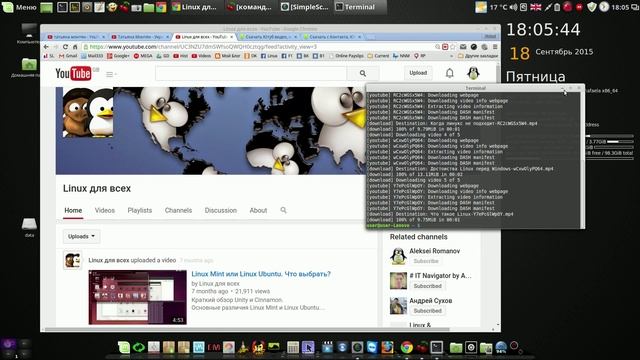Bookmark the page with the star icon
Viewport: 640px width, 360px height.
click(x=453, y=47)
